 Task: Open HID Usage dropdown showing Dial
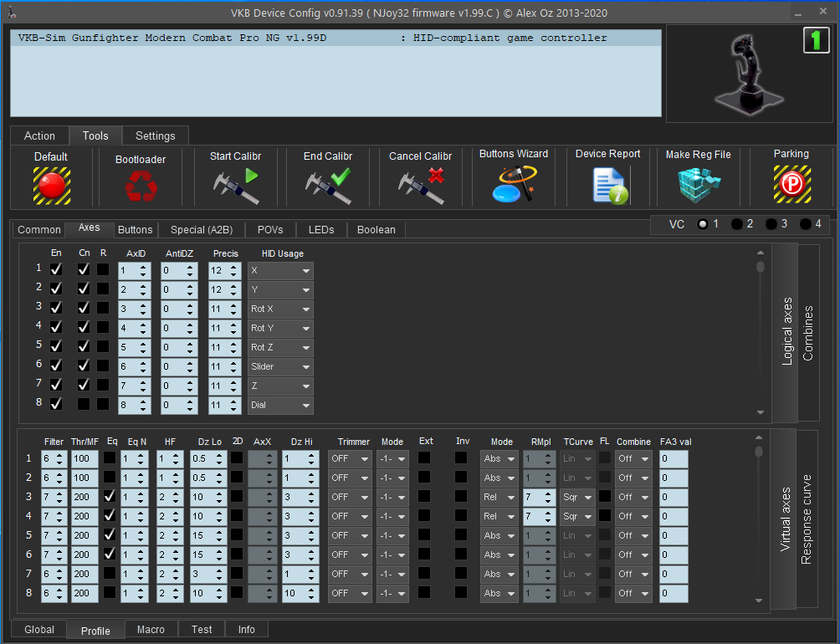tap(280, 406)
